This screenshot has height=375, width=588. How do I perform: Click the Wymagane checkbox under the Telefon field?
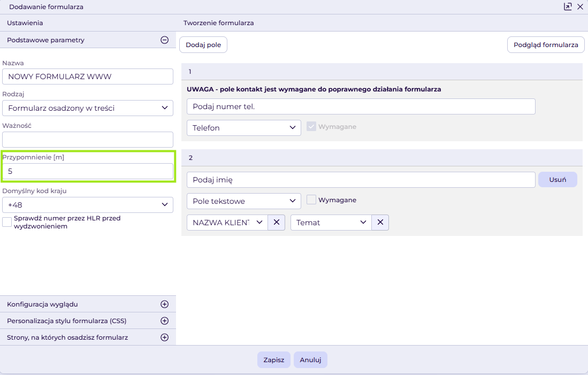click(311, 127)
